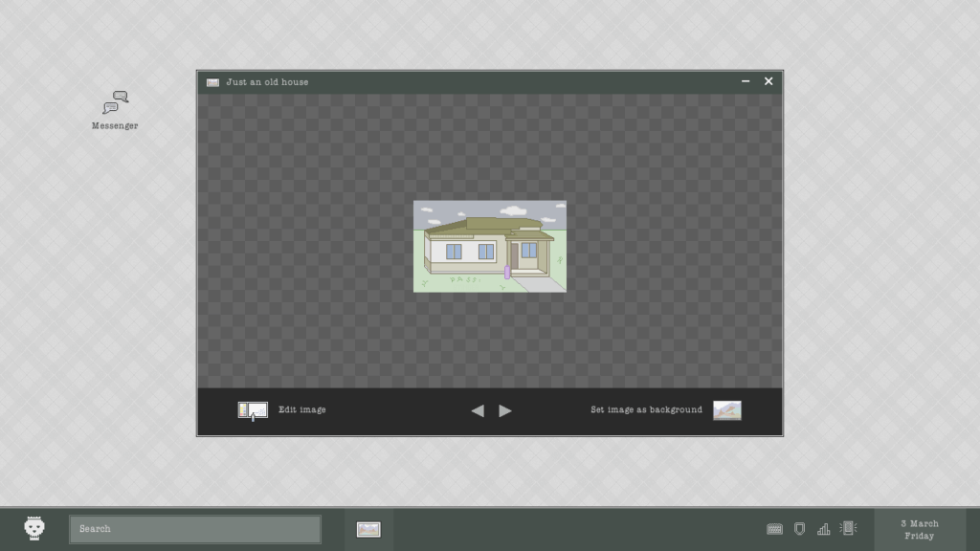Open the shield security tray icon
The width and height of the screenshot is (980, 551).
(x=799, y=528)
